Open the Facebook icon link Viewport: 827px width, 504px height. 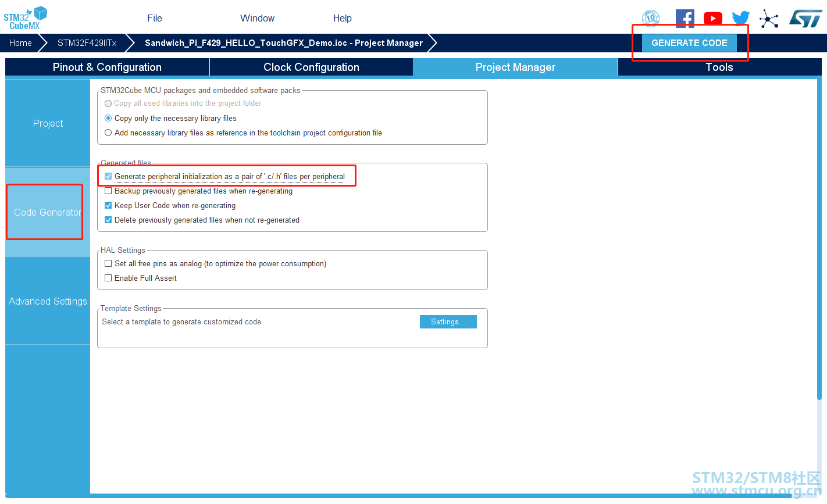coord(685,19)
